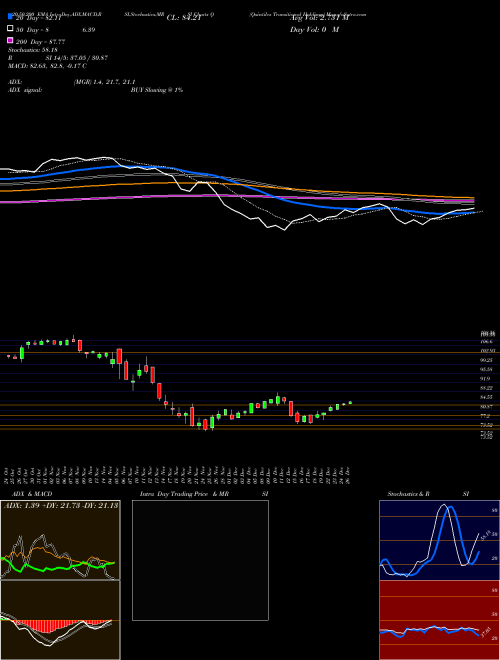Click the blue 20 Day legend swatch
Viewport: 500px width, 660px height.
pyautogui.click(x=11, y=16)
